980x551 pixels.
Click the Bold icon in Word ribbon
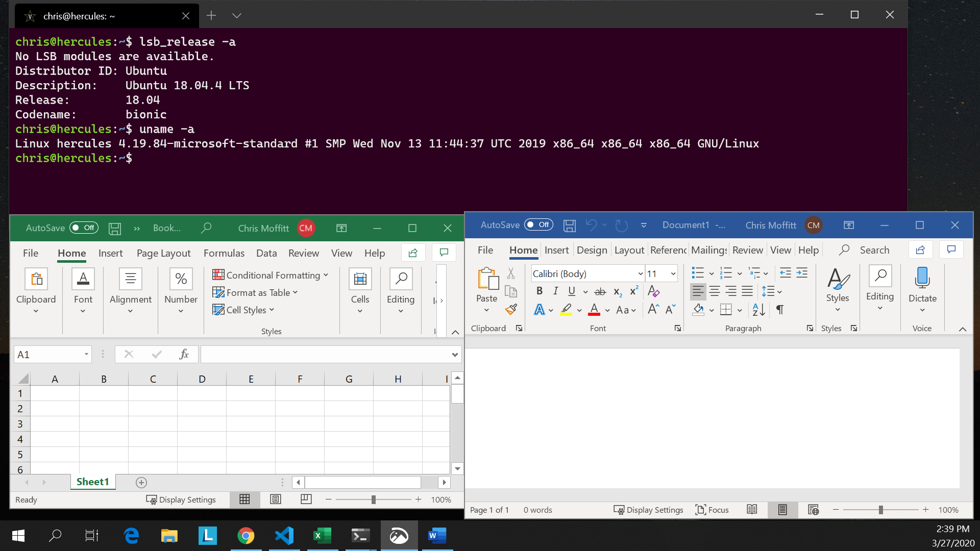pos(539,291)
